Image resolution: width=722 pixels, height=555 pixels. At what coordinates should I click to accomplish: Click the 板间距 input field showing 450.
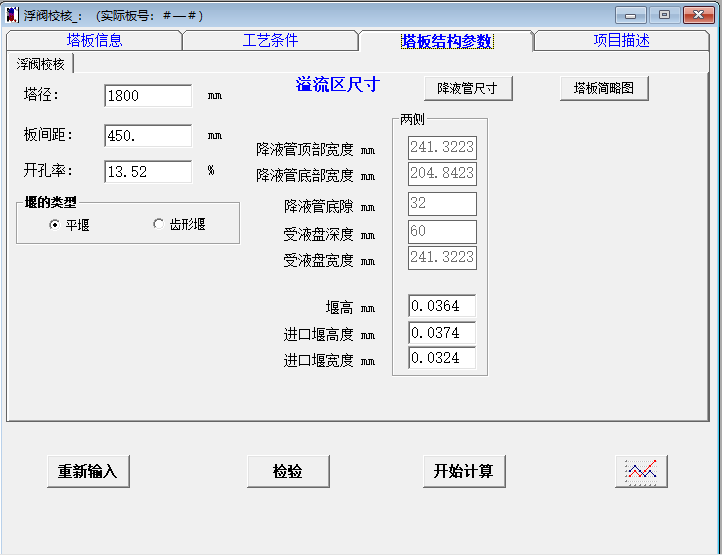pyautogui.click(x=148, y=135)
